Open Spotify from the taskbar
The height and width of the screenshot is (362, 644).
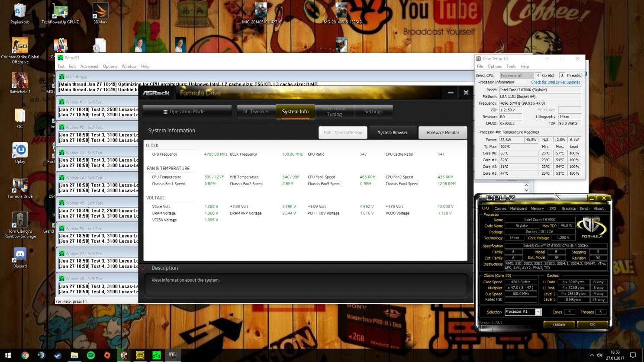click(x=91, y=355)
